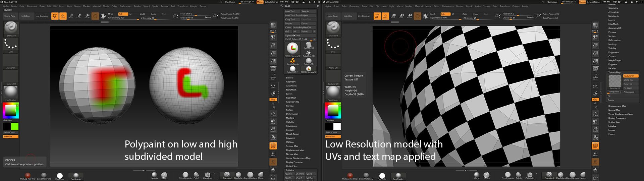The image size is (644, 181).
Task: Pick the MatCap Red Wax material in left window
Action: pyautogui.click(x=28, y=176)
